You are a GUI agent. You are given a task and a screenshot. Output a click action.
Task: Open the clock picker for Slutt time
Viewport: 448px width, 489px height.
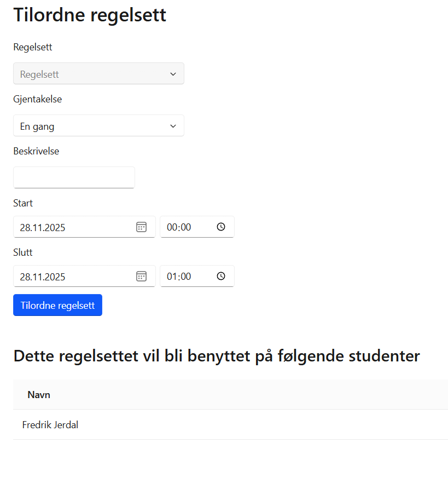point(221,277)
